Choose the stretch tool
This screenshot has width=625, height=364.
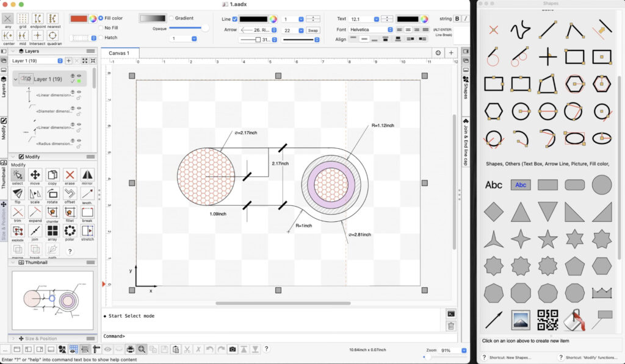click(87, 231)
